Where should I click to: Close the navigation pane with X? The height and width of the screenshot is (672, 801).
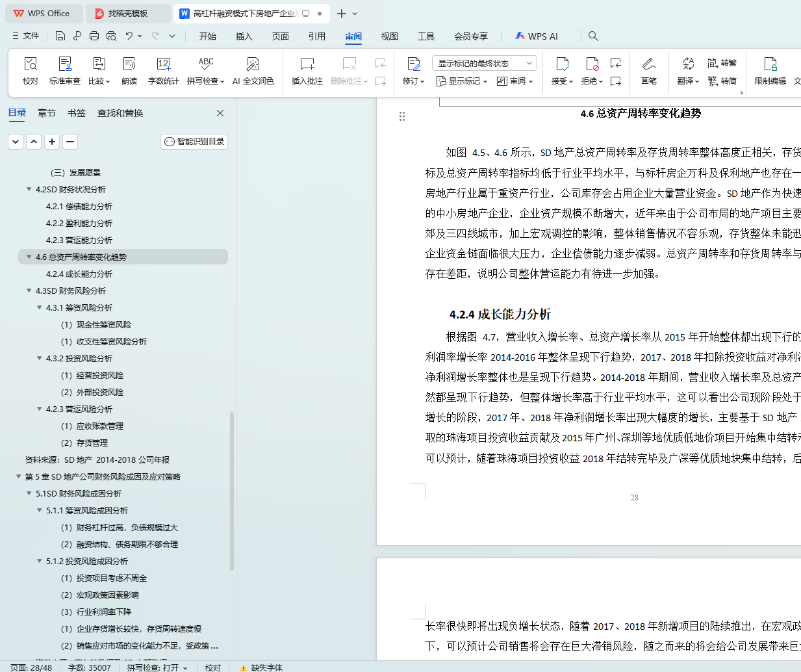220,113
